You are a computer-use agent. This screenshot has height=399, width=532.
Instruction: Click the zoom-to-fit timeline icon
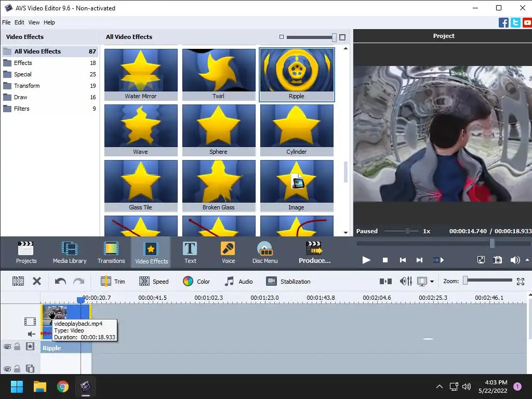point(521,281)
